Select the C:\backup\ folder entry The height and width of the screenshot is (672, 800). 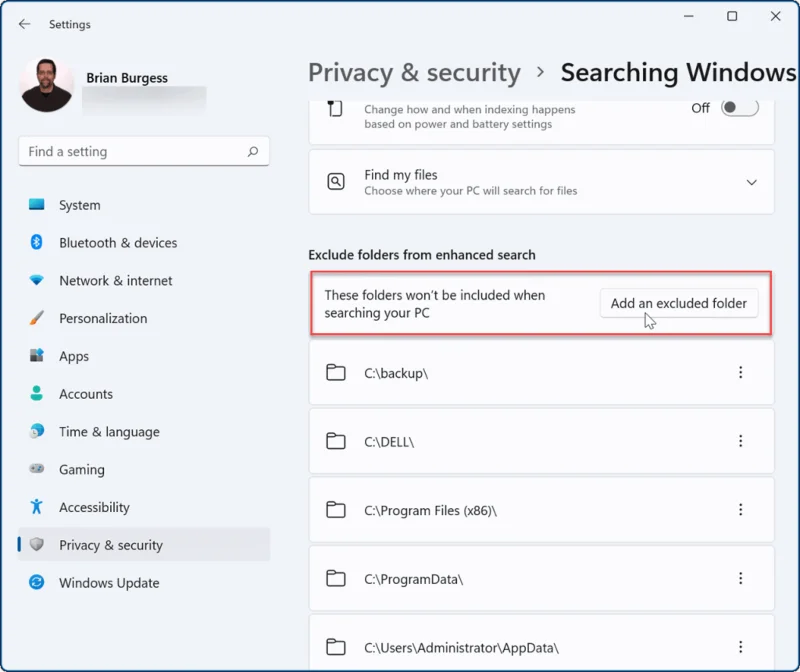point(541,372)
